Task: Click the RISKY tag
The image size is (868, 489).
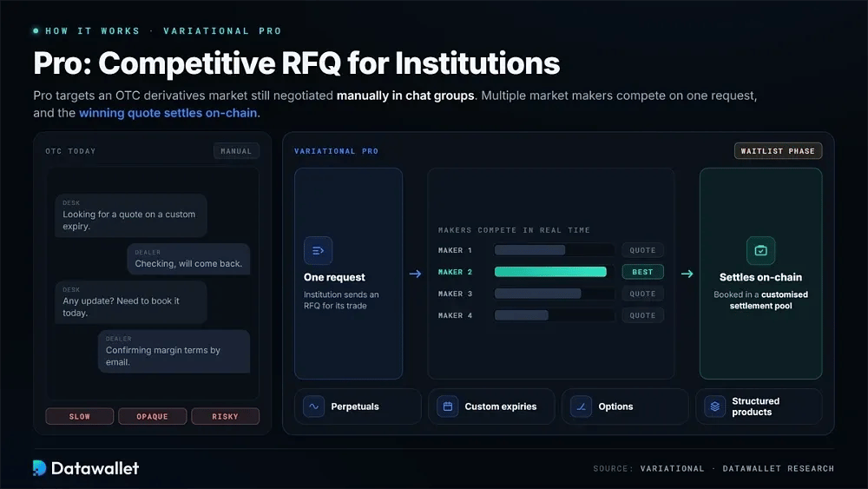Action: (226, 416)
